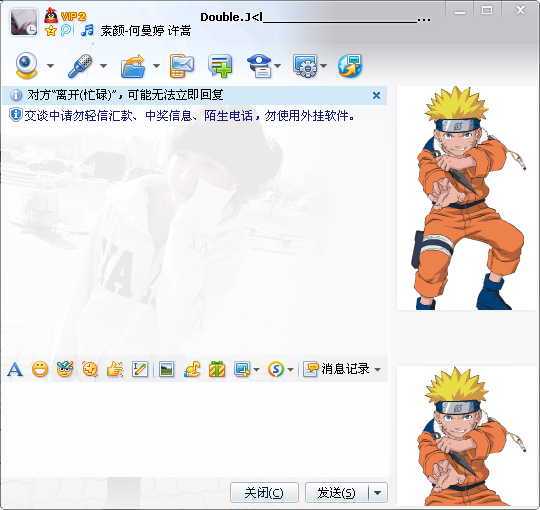The image size is (540, 510).
Task: Expand the applications options arrow
Action: 323,66
